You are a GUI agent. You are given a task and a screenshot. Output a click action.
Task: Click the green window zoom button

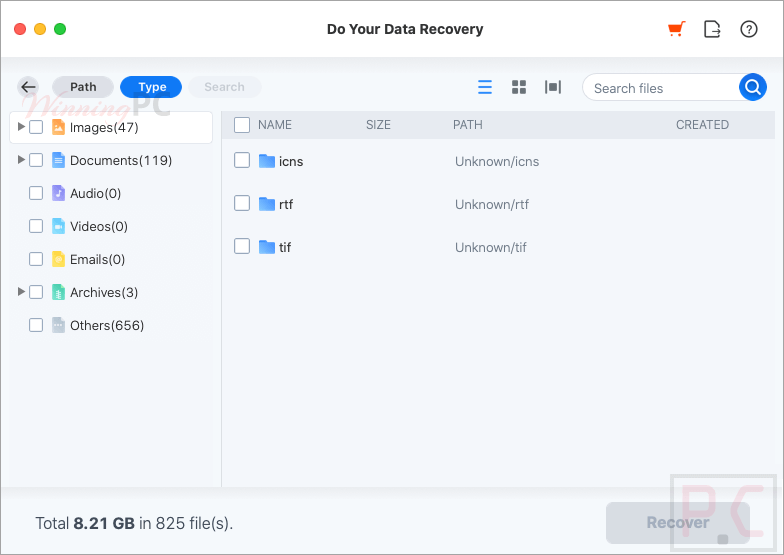tap(60, 29)
